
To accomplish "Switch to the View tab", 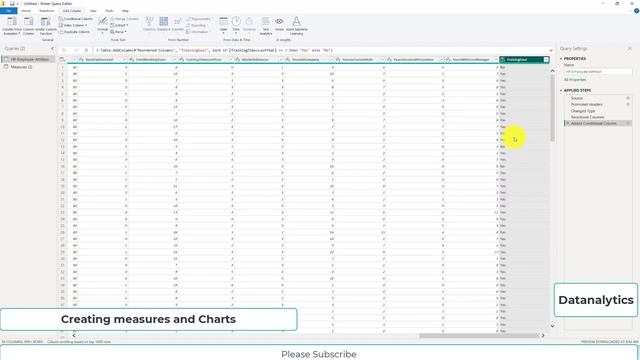I will (x=93, y=11).
